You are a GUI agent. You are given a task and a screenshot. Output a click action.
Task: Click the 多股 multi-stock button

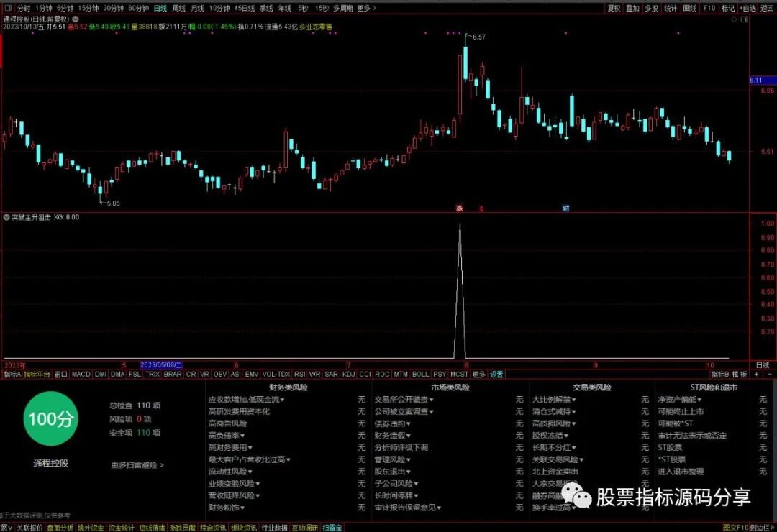651,9
